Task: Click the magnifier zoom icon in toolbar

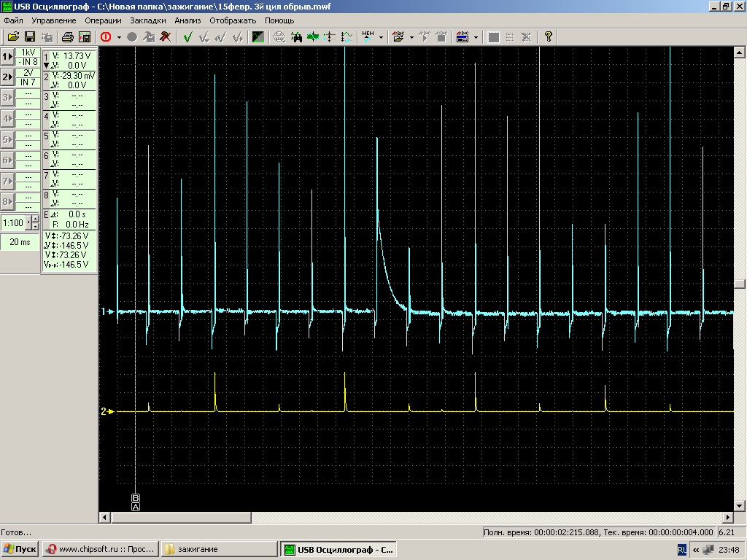Action: [279, 36]
